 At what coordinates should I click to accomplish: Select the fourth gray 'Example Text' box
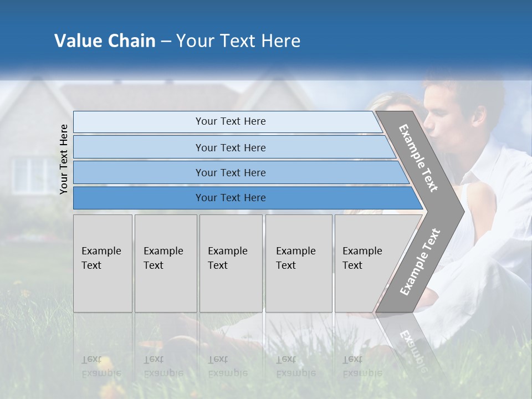(x=299, y=263)
